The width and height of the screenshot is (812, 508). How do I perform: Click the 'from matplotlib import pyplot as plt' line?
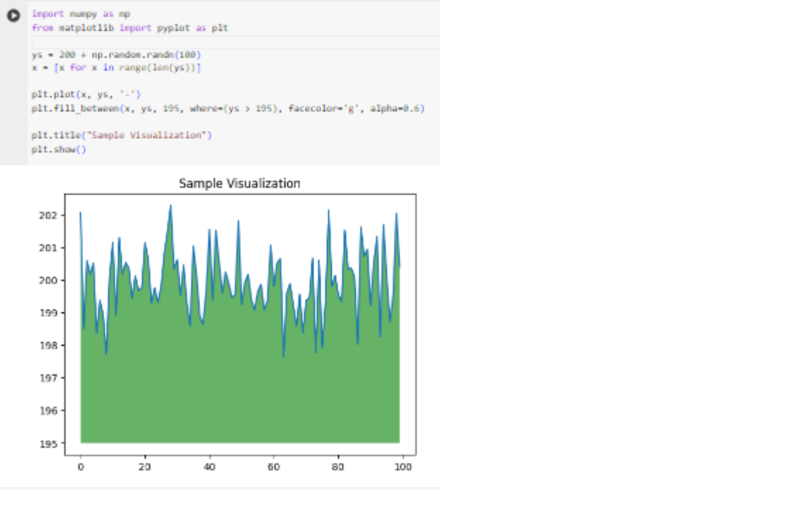coord(130,28)
